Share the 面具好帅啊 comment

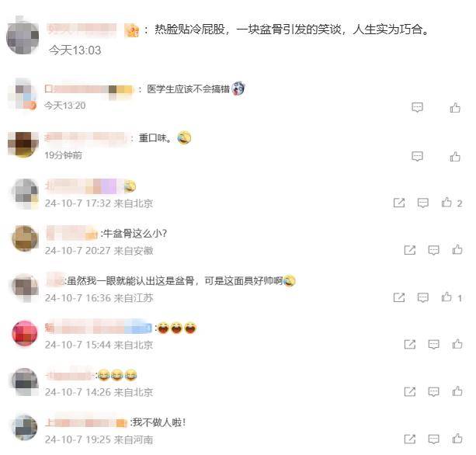[x=399, y=297]
